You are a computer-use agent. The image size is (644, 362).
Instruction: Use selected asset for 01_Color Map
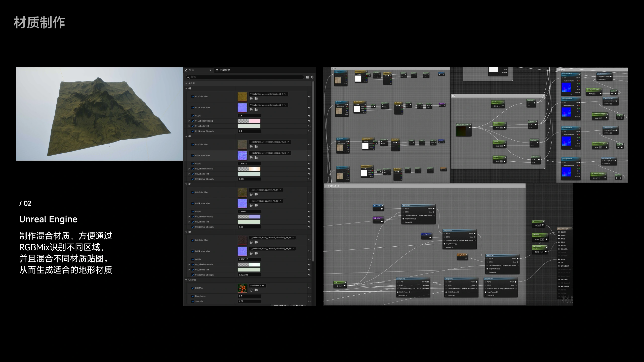(x=251, y=99)
